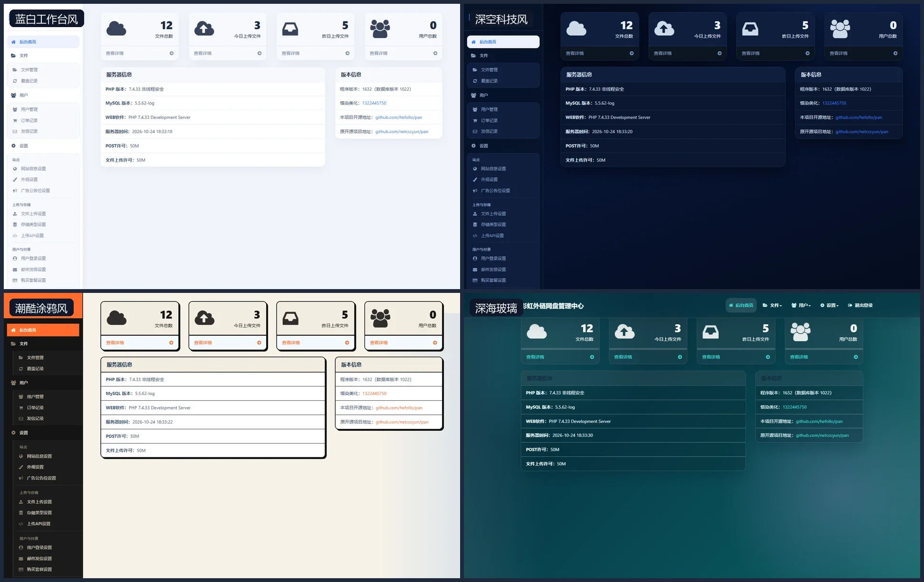Click 退出登录 in the 深海玻璃 top bar
Viewport: 924px width, 582px height.
(x=860, y=305)
